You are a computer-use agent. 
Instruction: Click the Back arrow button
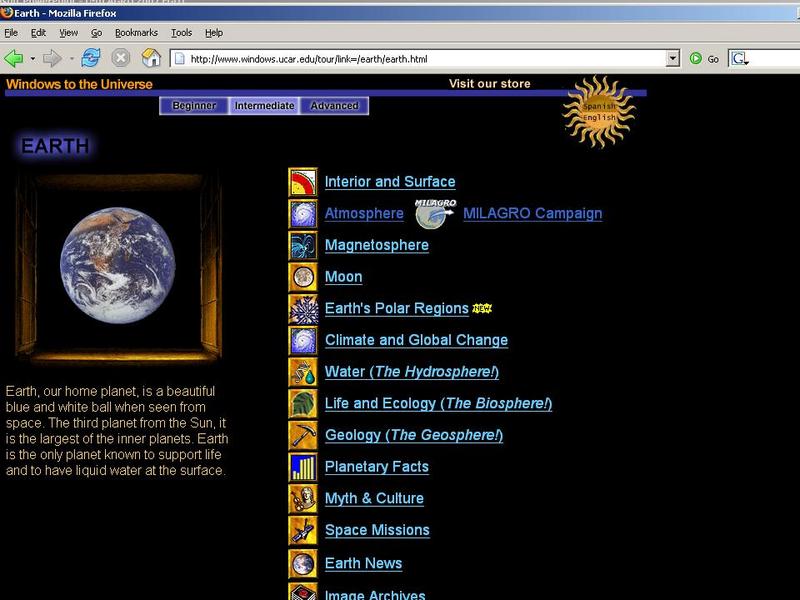(14, 58)
